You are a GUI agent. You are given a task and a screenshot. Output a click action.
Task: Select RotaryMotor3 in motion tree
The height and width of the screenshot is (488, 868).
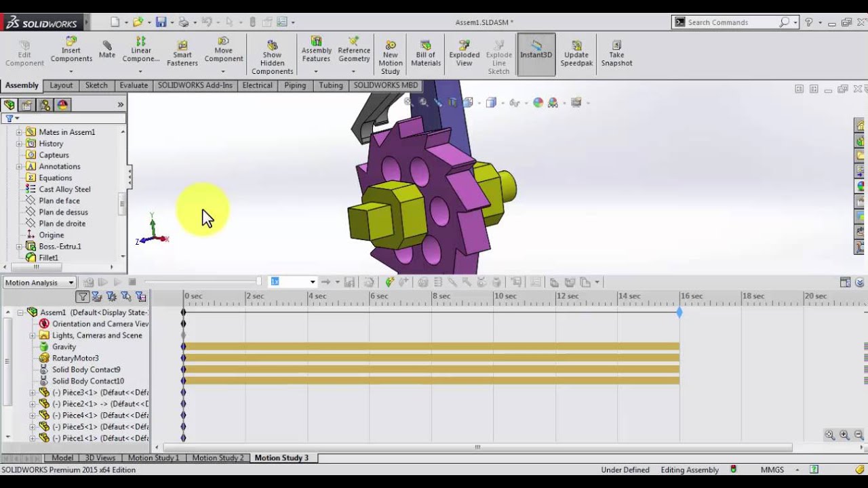(x=75, y=359)
